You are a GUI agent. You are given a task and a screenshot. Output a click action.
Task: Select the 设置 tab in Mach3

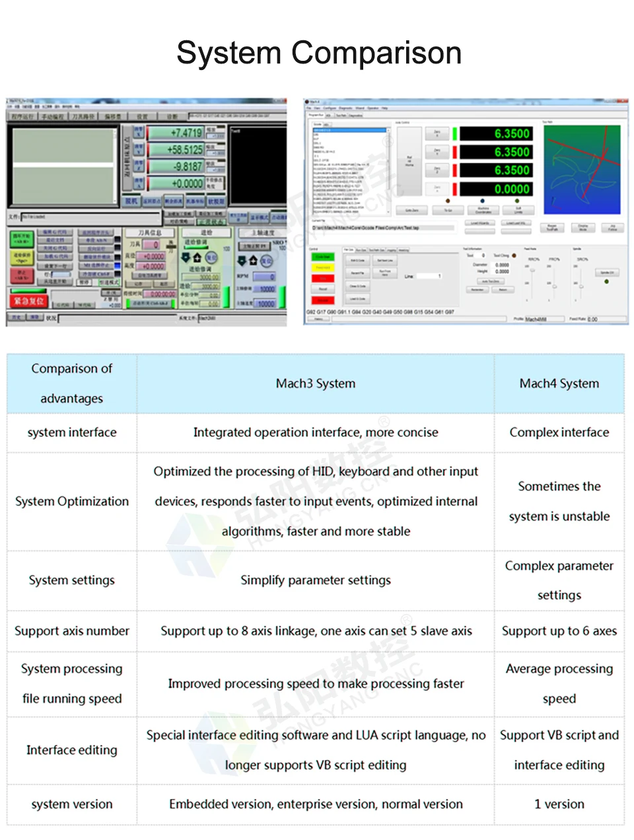tap(143, 116)
